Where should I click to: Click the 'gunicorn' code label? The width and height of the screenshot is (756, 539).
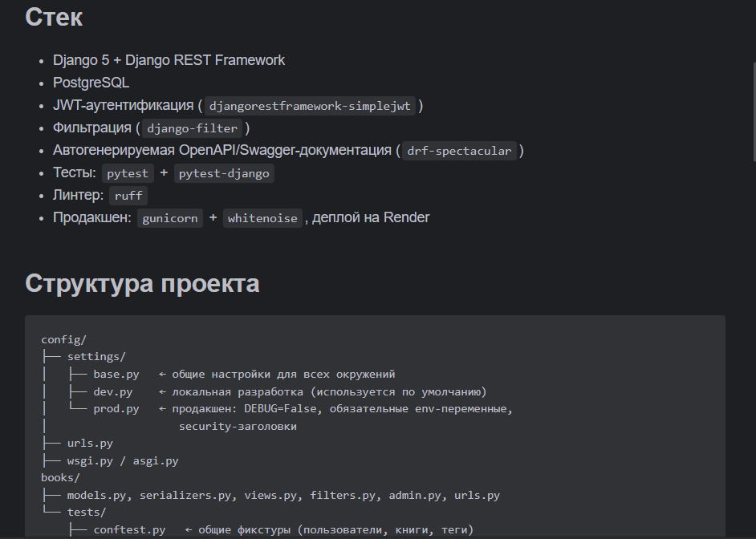170,218
